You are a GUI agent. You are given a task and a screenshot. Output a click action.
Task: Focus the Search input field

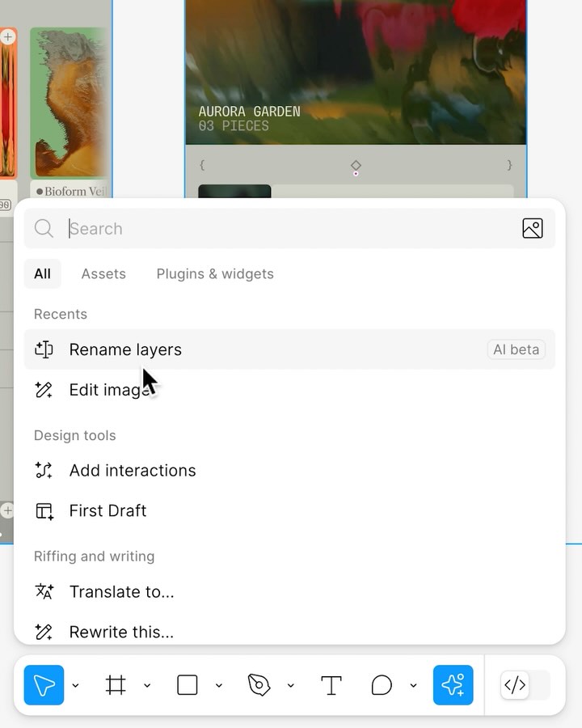(283, 229)
